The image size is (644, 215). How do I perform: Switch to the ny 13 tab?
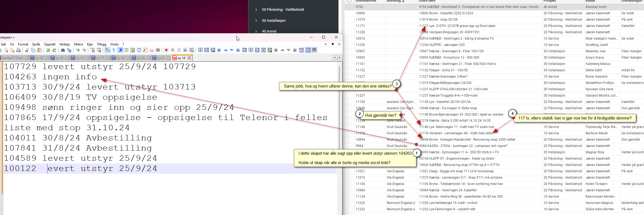tap(80, 58)
